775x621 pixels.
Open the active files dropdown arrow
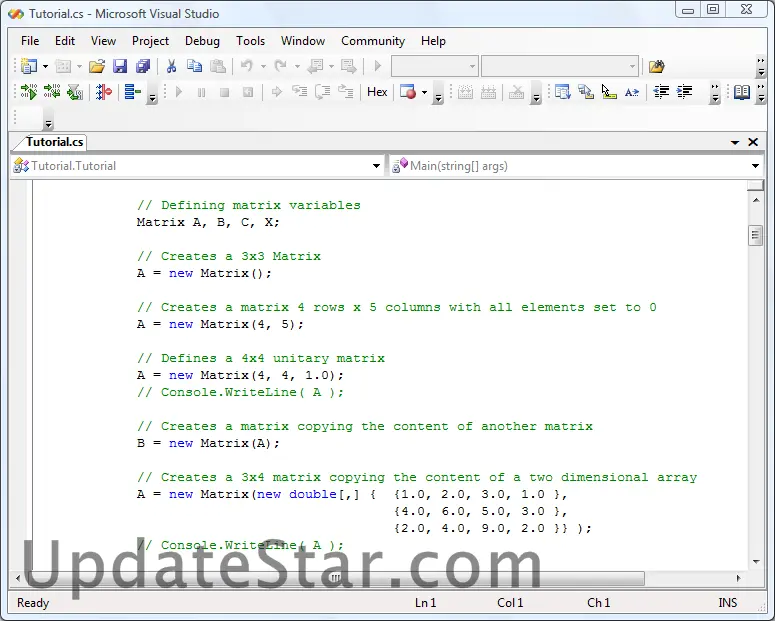[x=735, y=142]
